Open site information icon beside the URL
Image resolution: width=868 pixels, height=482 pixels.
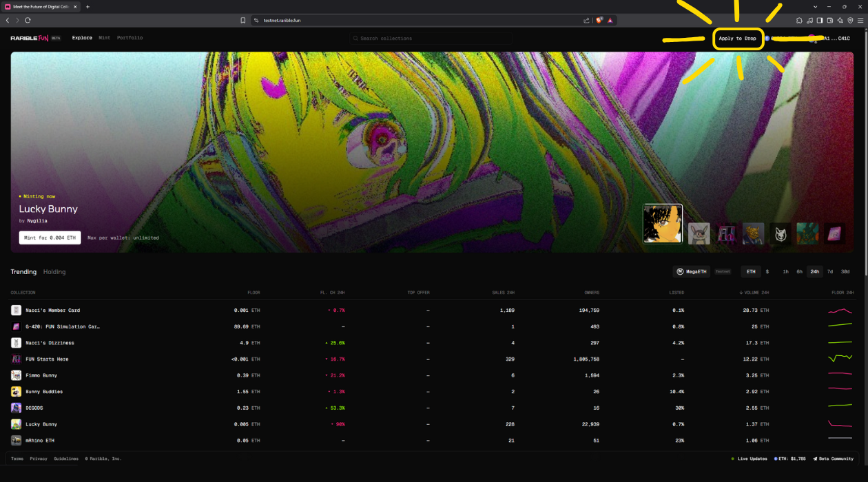click(x=256, y=21)
